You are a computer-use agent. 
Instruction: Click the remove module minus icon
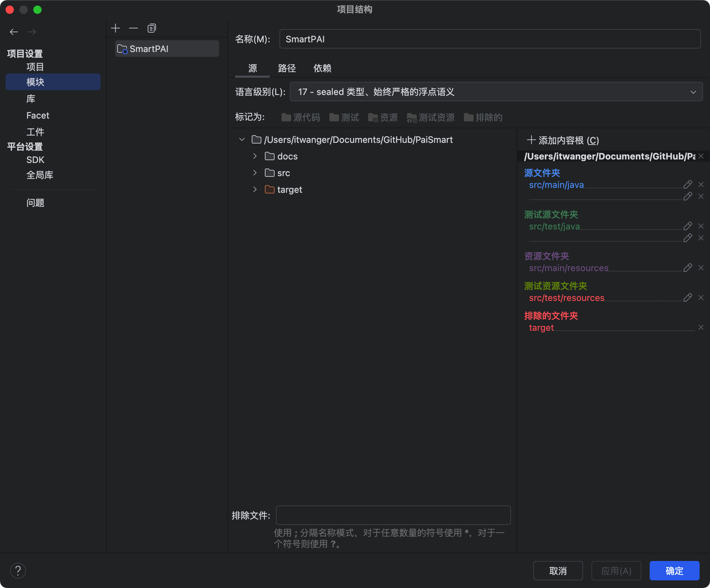(133, 28)
